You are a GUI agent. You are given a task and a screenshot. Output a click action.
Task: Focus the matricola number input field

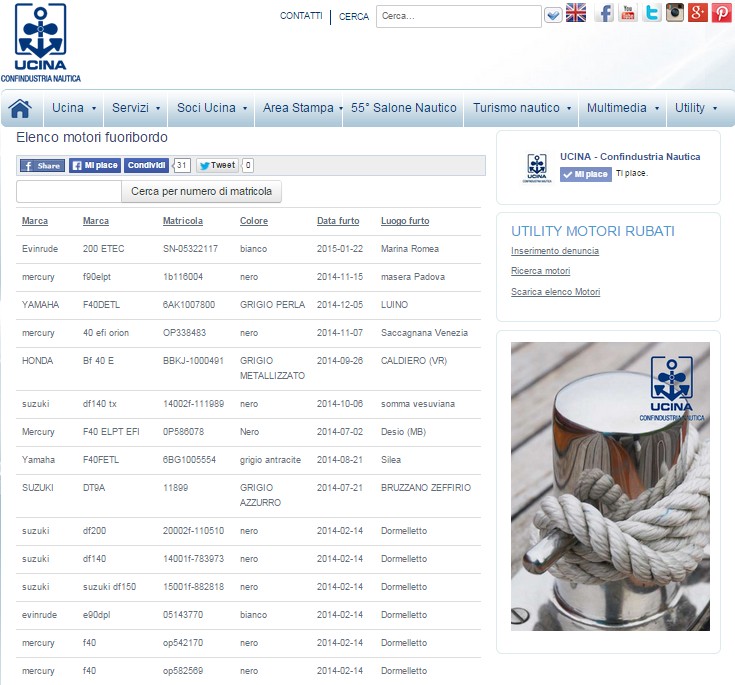click(69, 192)
